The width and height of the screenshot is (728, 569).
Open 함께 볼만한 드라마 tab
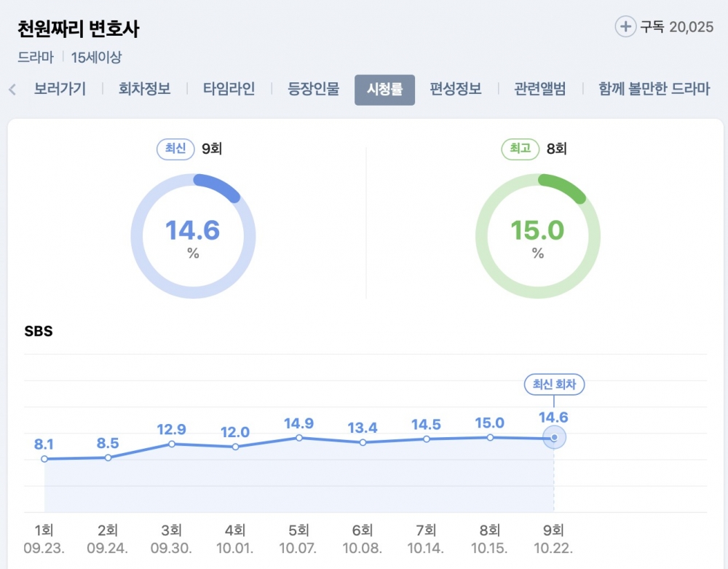tap(654, 90)
